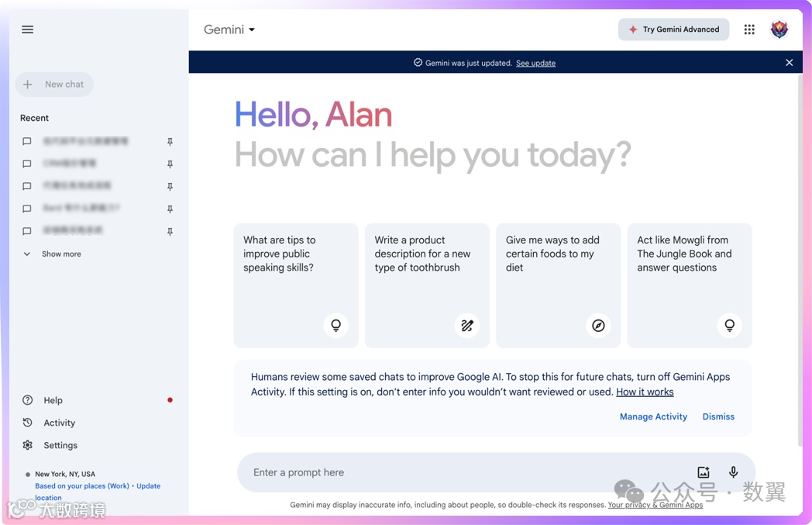Open the third recent chat entry
Screen dimensions: 812x525
(x=77, y=185)
